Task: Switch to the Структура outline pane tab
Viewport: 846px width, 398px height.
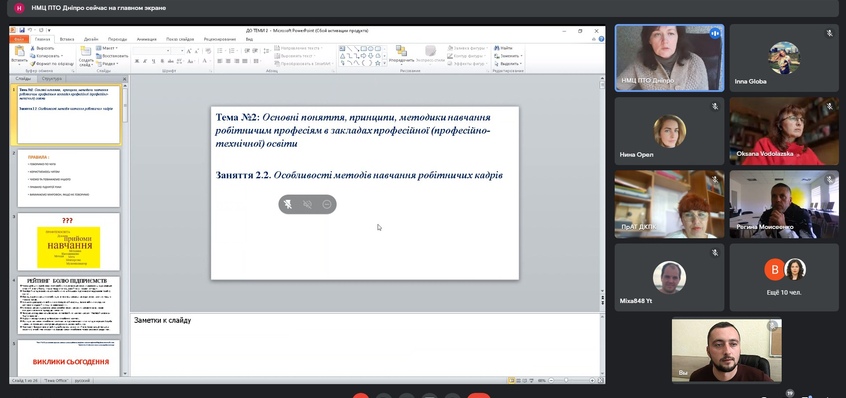Action: coord(52,79)
